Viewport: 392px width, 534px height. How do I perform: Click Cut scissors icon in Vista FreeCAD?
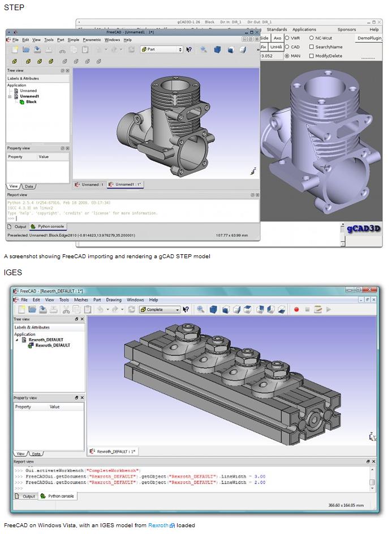66,309
